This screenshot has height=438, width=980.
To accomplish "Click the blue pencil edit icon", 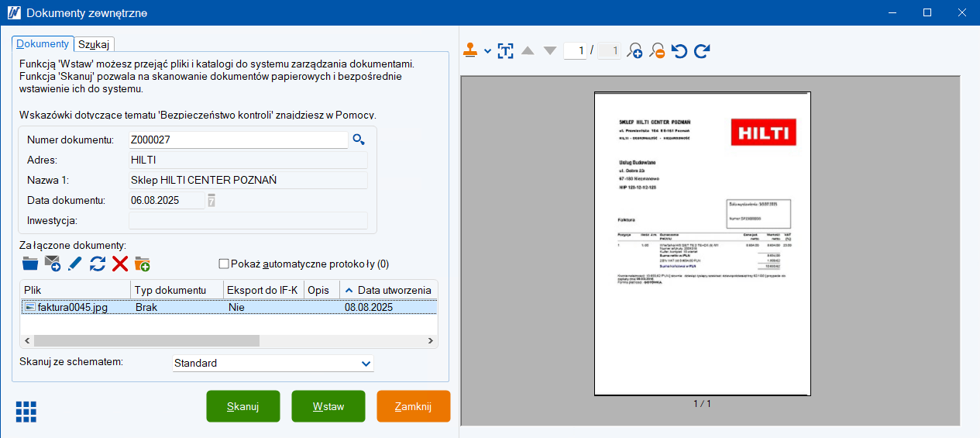I will tap(75, 264).
